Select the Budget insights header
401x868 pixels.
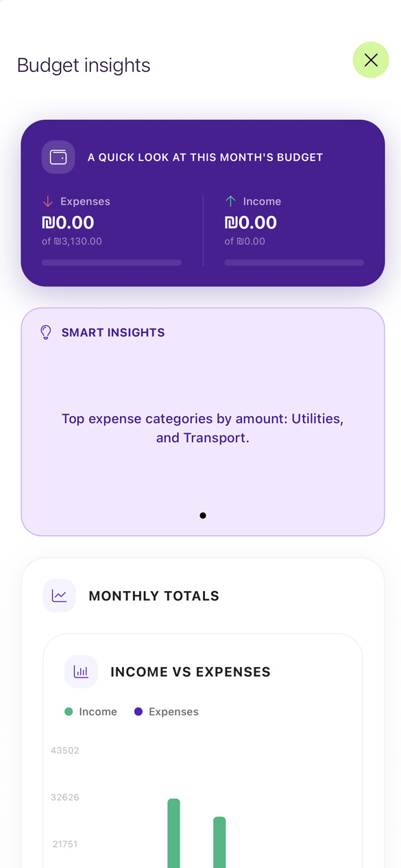pyautogui.click(x=84, y=65)
